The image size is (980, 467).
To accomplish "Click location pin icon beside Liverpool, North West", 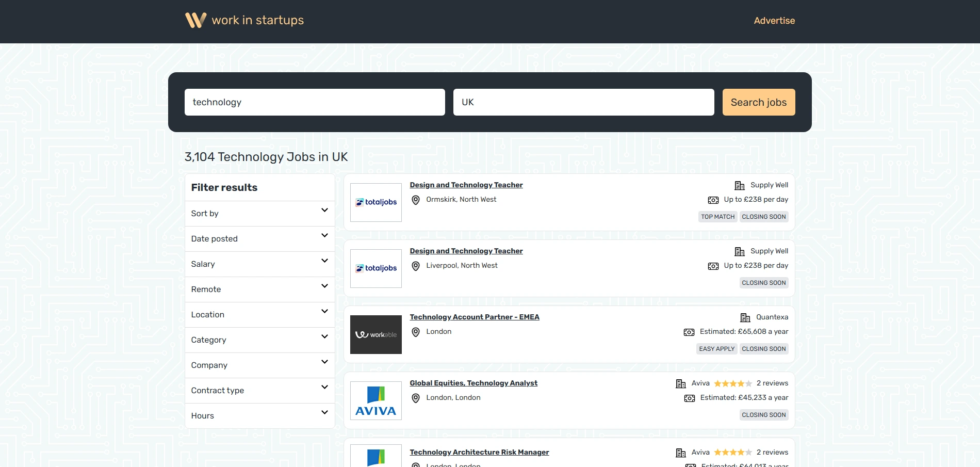I will click(x=416, y=266).
